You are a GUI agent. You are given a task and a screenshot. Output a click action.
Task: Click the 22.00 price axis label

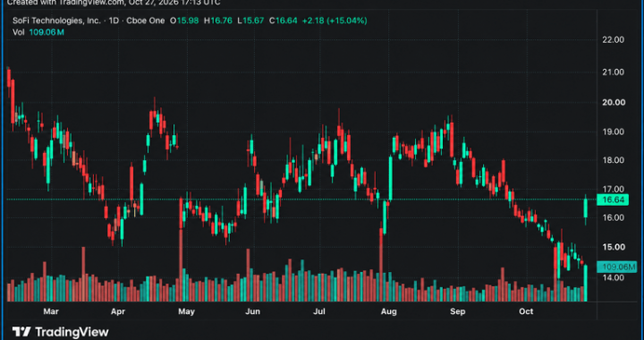613,40
